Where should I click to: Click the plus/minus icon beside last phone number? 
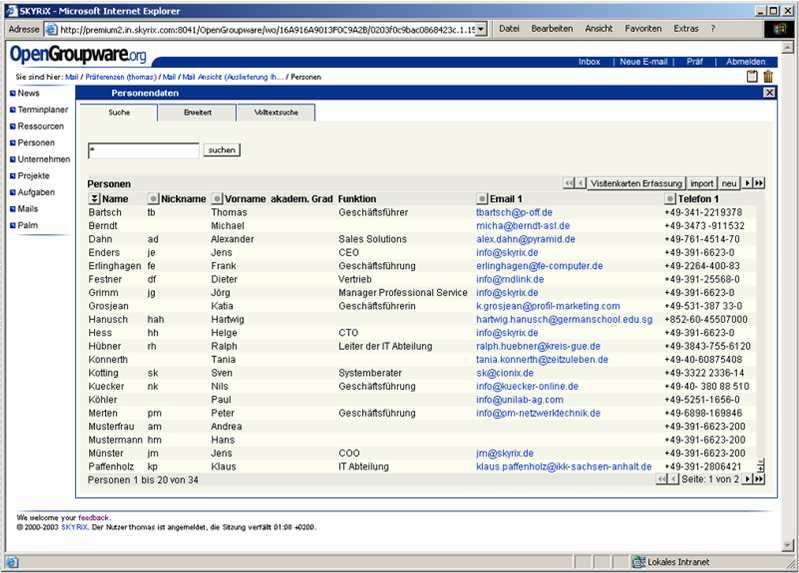[x=760, y=465]
